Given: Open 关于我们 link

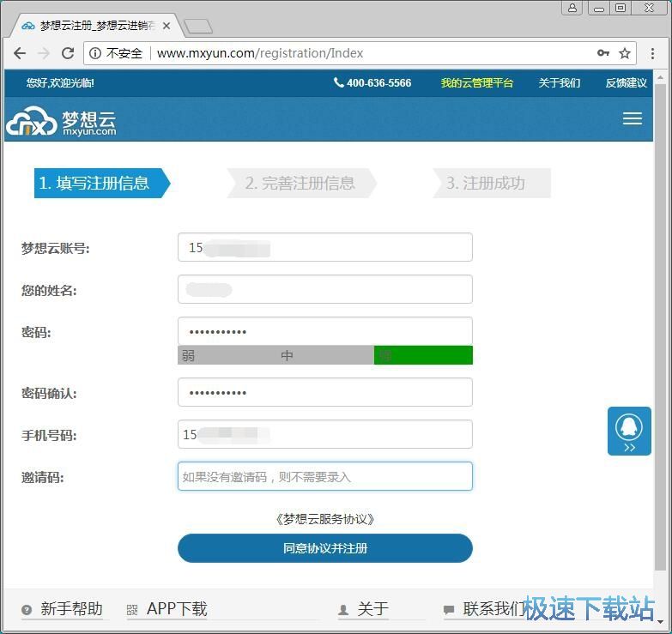Looking at the screenshot, I should click(x=559, y=82).
